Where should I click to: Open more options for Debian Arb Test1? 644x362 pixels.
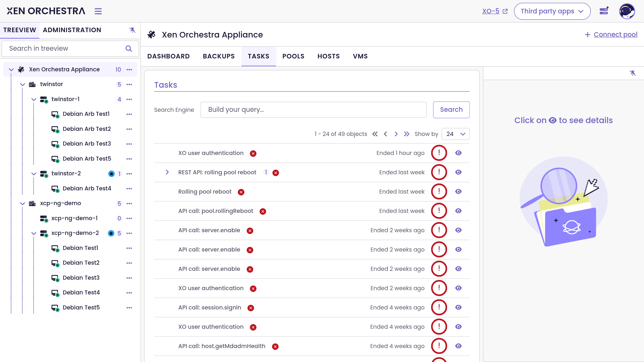tap(129, 114)
